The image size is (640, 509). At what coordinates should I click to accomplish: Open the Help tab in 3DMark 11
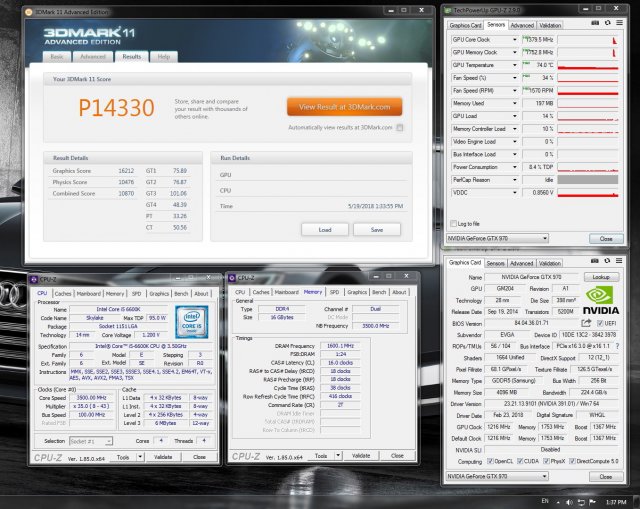[x=164, y=58]
